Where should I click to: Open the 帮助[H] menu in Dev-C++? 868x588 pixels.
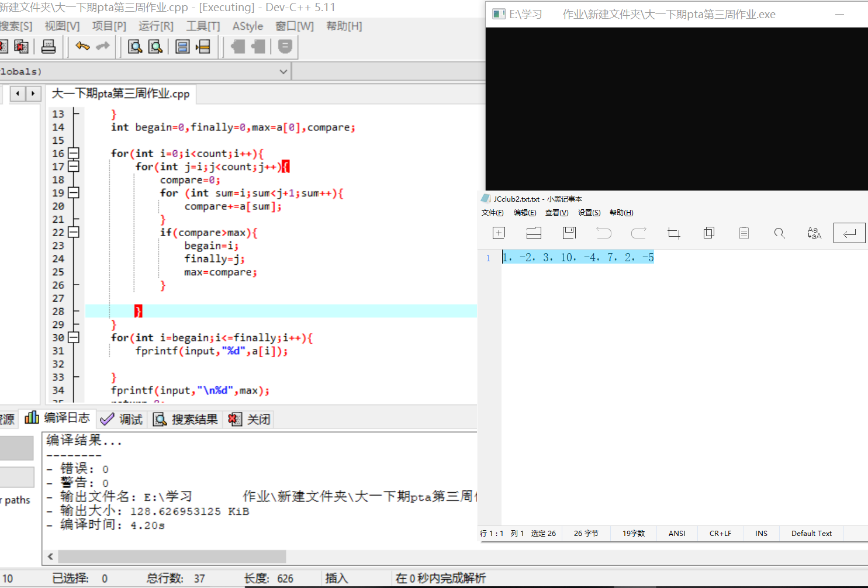click(344, 26)
